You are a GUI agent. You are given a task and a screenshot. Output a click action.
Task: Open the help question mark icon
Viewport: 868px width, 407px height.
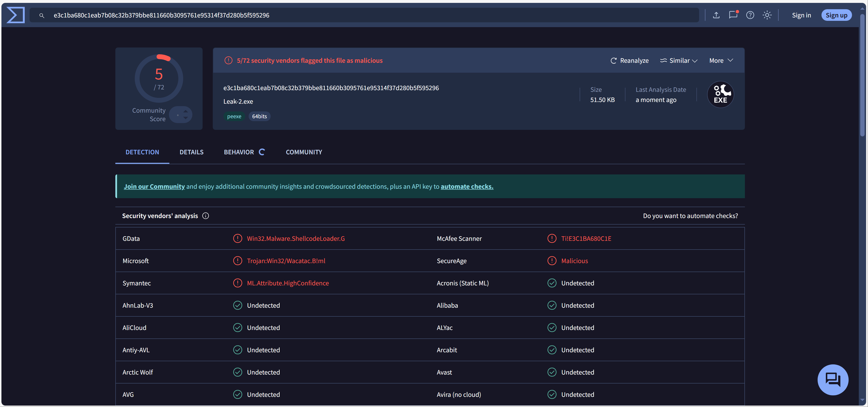click(x=750, y=15)
